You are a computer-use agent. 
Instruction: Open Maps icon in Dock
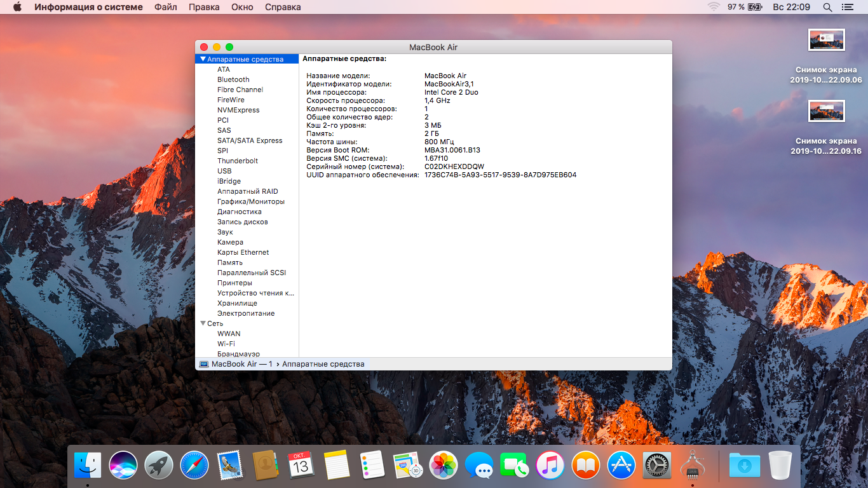tap(408, 465)
